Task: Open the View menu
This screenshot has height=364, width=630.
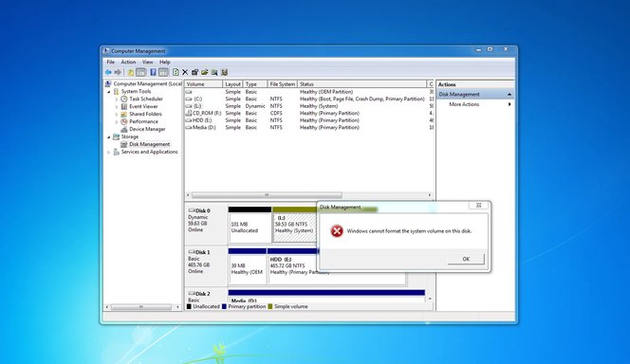Action: [147, 63]
